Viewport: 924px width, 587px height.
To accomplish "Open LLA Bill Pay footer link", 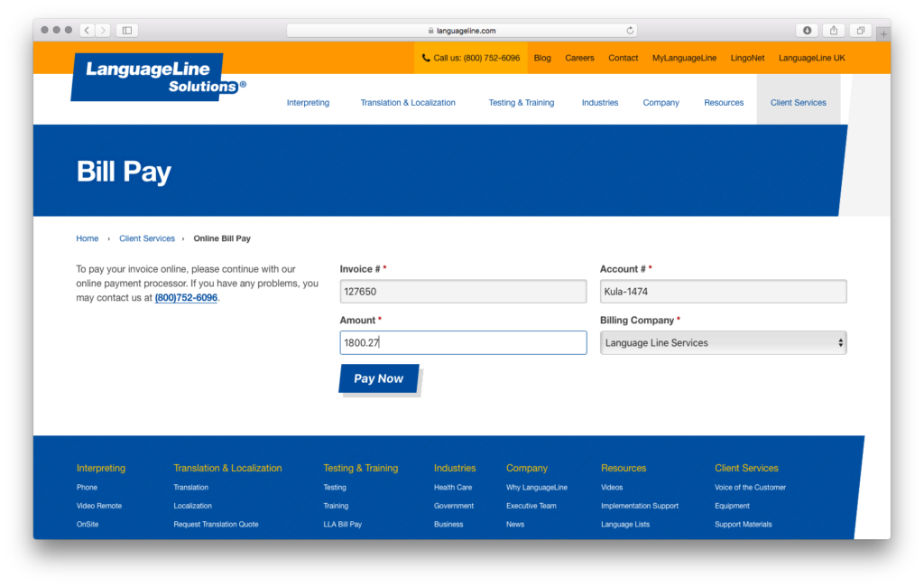I will tap(342, 524).
